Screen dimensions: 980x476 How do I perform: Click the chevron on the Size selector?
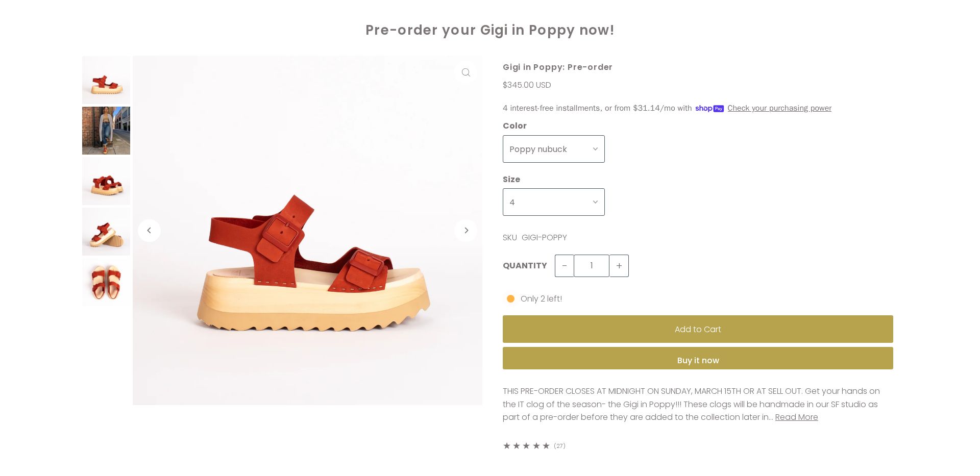(x=595, y=202)
